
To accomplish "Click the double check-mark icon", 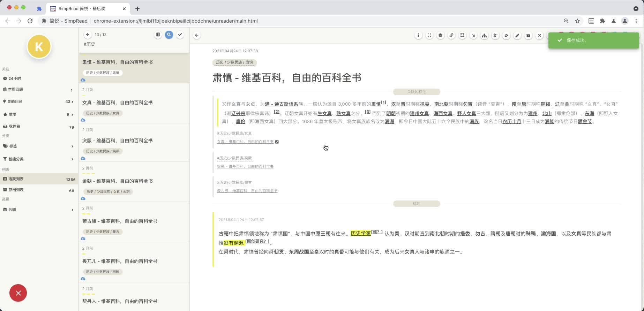I will coord(506,35).
